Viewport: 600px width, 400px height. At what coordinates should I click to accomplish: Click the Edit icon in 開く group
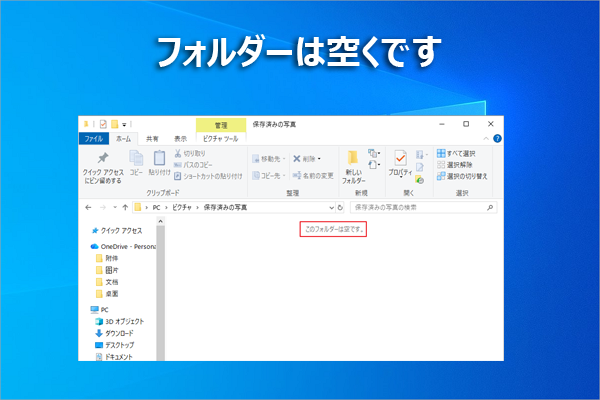click(420, 167)
